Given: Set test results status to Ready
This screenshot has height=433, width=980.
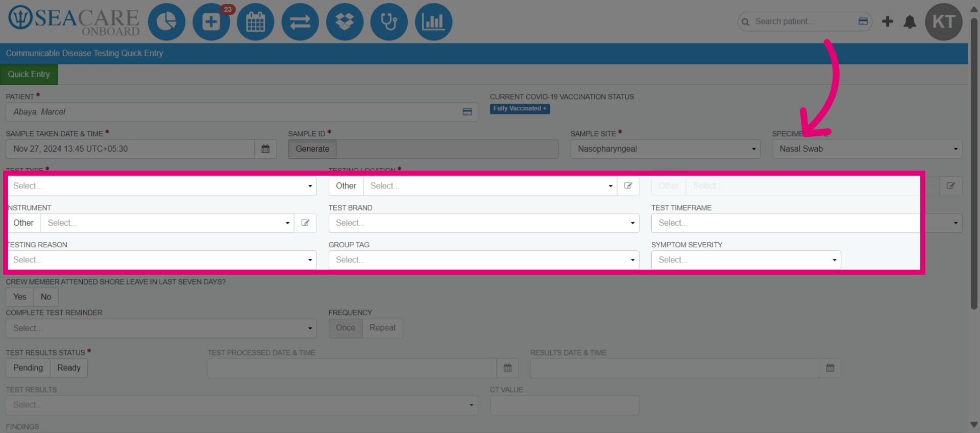Looking at the screenshot, I should tap(69, 368).
